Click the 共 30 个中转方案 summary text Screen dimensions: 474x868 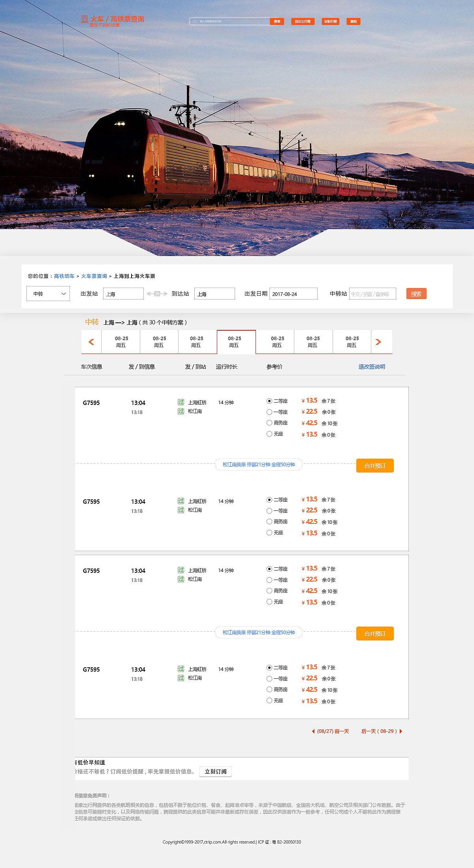point(163,322)
